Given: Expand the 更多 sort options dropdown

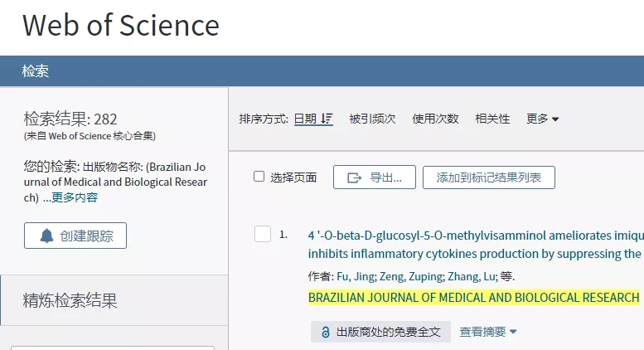Looking at the screenshot, I should [542, 119].
